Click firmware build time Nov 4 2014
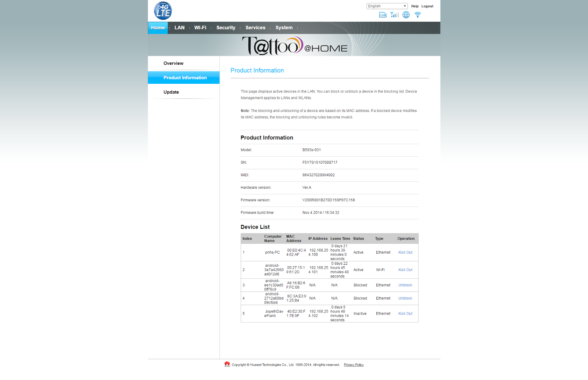This screenshot has height=380, width=588. coord(321,213)
